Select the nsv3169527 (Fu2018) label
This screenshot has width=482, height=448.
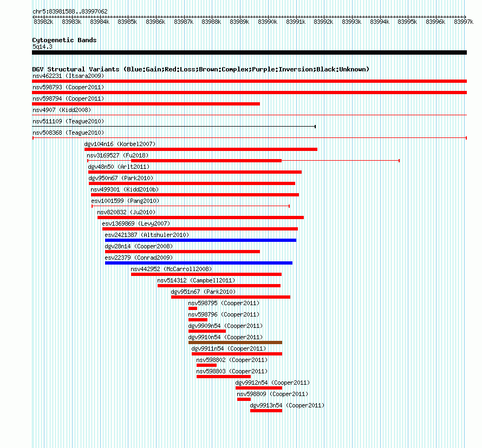pos(118,155)
